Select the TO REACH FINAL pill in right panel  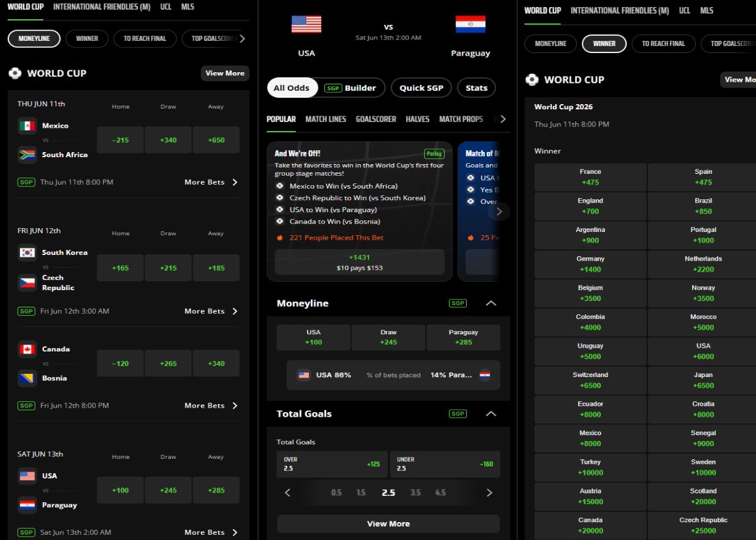coord(663,44)
